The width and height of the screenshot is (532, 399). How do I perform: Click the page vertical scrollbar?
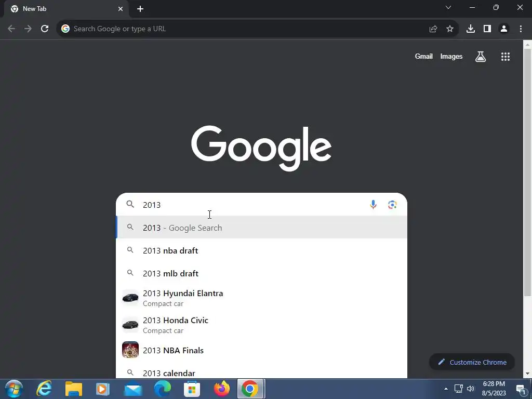point(528,172)
